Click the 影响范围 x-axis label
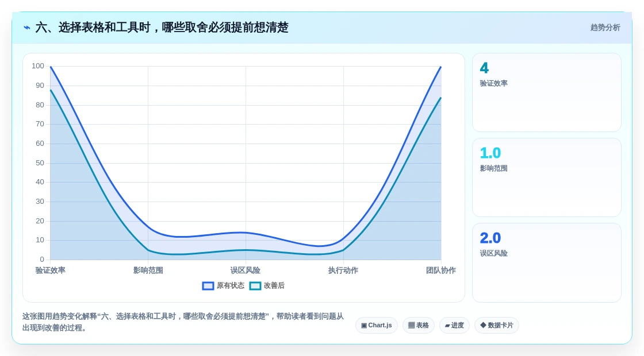Screen dimensions: 644x356 (148, 270)
